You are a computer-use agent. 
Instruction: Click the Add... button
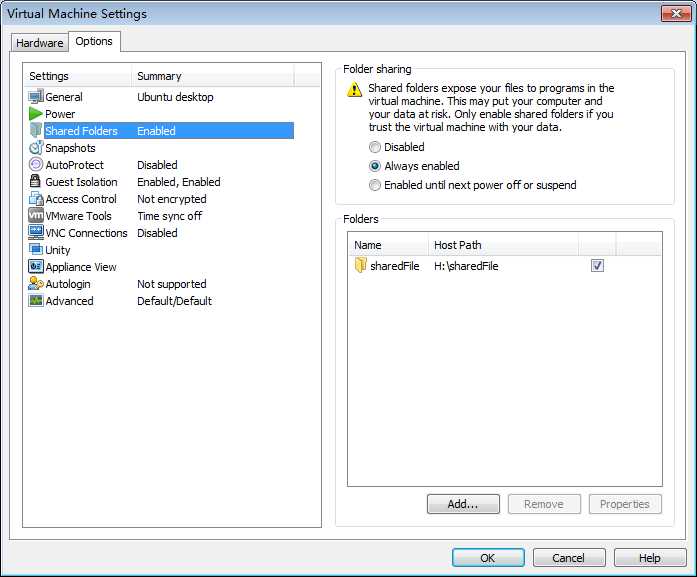(x=463, y=504)
